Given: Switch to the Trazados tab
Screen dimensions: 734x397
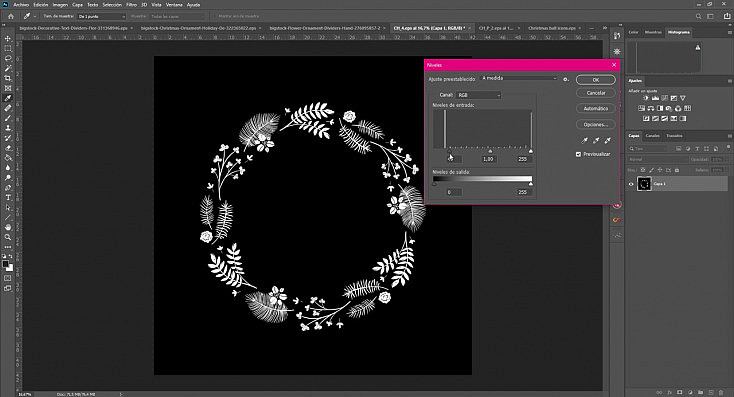Looking at the screenshot, I should 674,136.
